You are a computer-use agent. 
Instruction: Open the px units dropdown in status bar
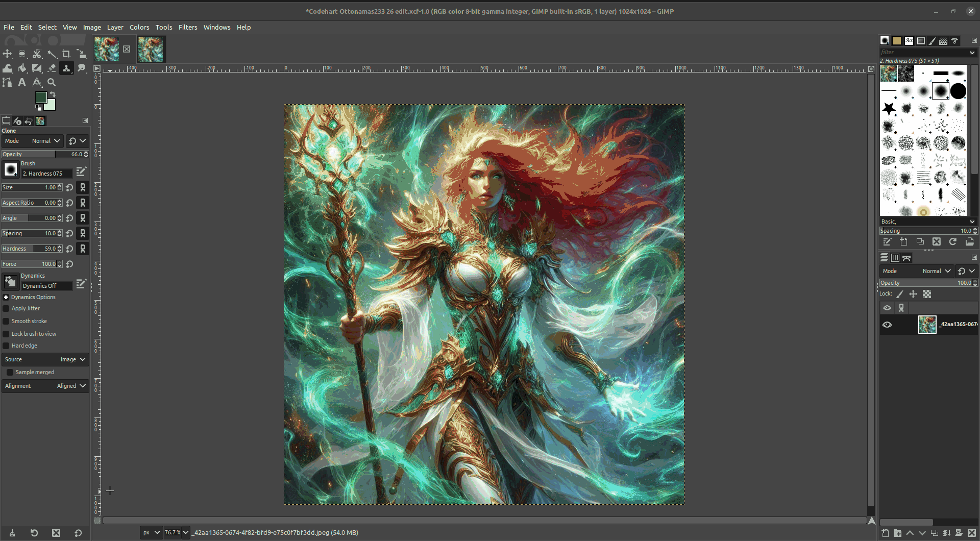click(151, 532)
